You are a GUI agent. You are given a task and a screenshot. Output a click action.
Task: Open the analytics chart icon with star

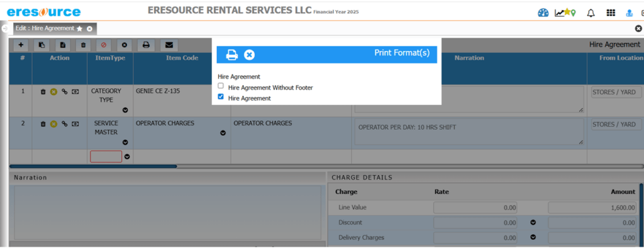point(565,13)
